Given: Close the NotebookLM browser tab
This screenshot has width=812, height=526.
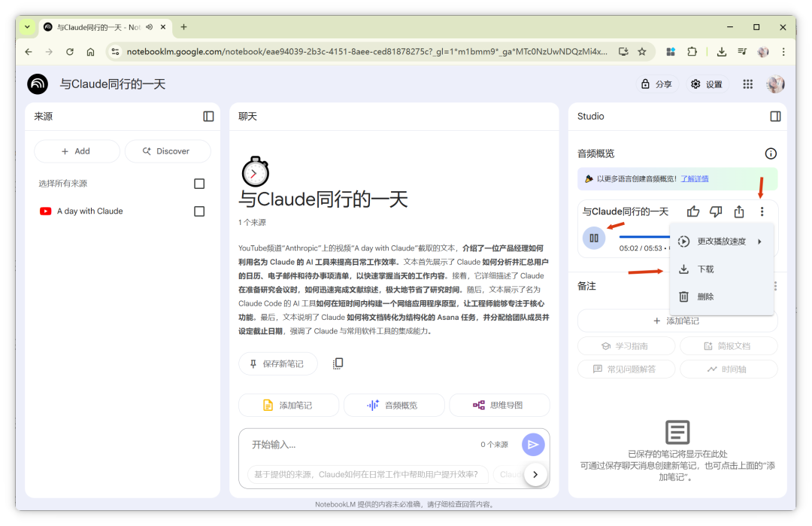Looking at the screenshot, I should 163,27.
